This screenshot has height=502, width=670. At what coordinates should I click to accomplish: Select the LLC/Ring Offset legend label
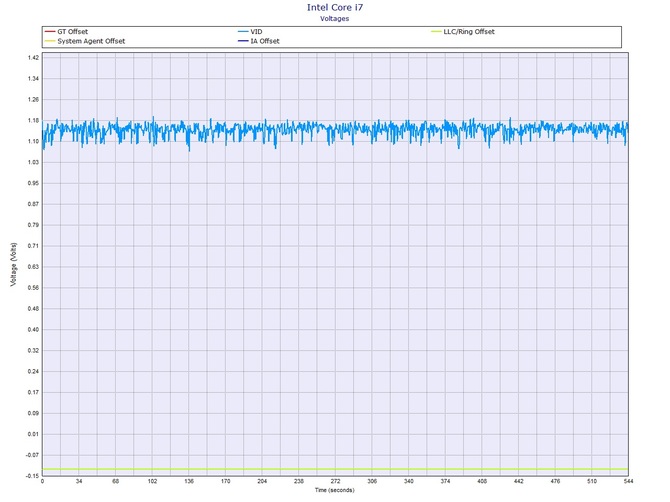click(x=468, y=32)
